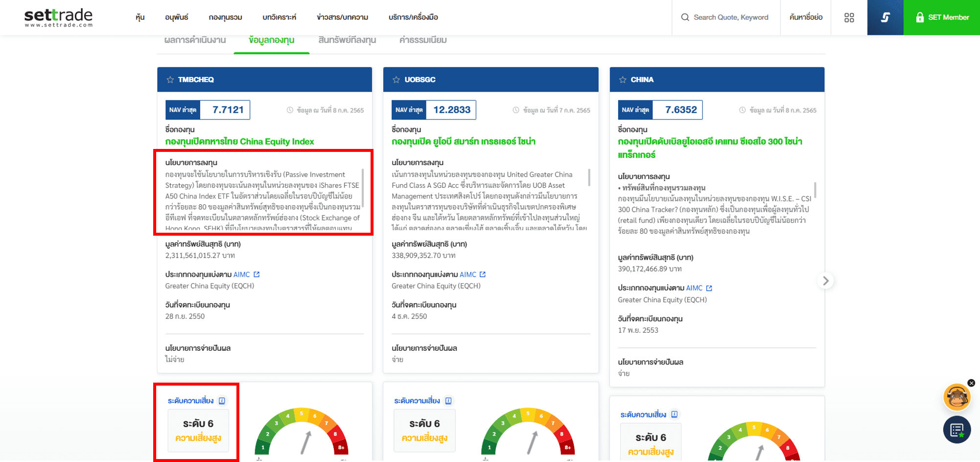Click the Settrade logo
The height and width of the screenshot is (462, 980).
tap(58, 18)
